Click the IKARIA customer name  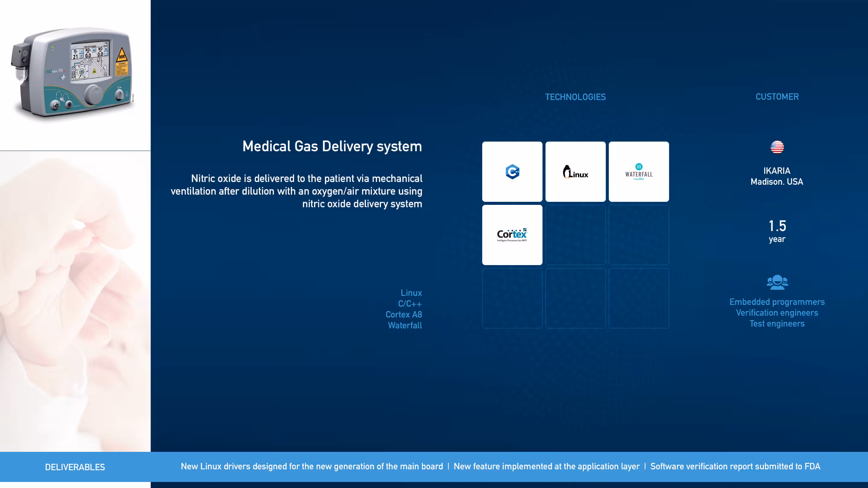(777, 171)
